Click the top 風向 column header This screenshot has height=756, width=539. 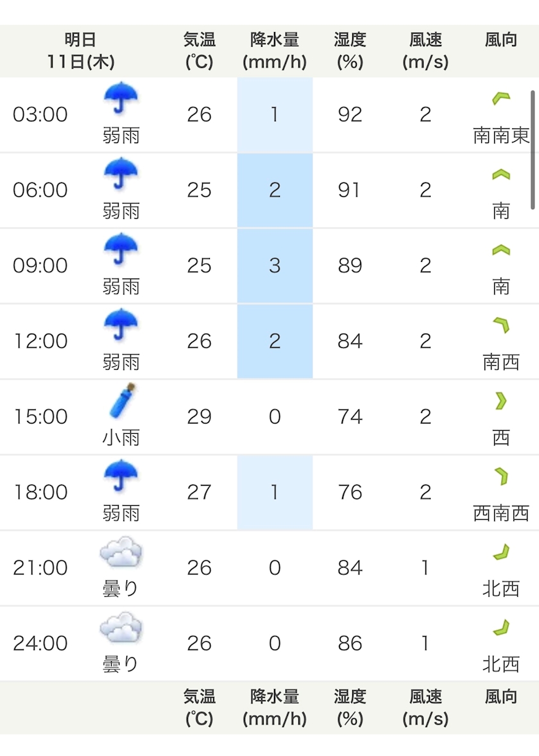pos(501,40)
